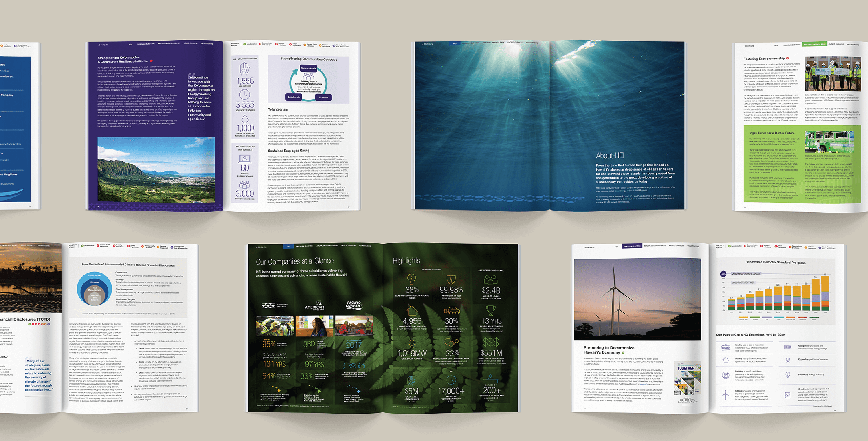This screenshot has width=868, height=441.
Task: Select the highlighted HEI tab on green spread
Action: pyautogui.click(x=288, y=246)
